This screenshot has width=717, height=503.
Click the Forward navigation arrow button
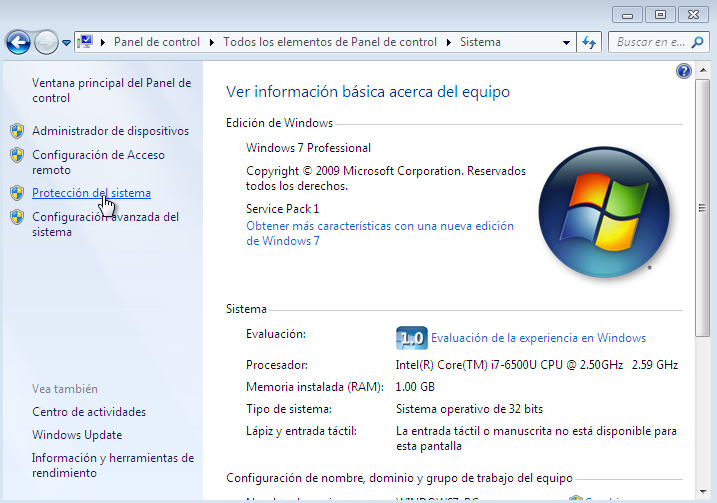pos(46,43)
